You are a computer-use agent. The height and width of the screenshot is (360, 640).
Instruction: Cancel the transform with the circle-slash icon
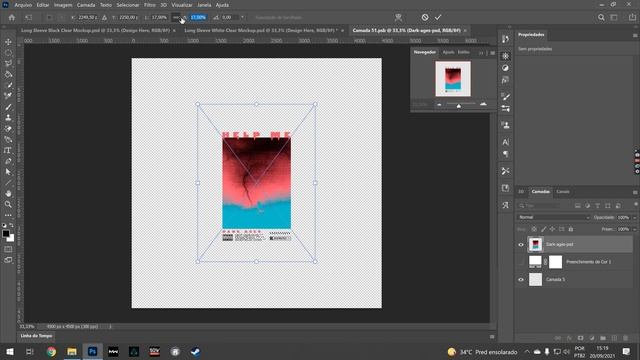tap(425, 17)
